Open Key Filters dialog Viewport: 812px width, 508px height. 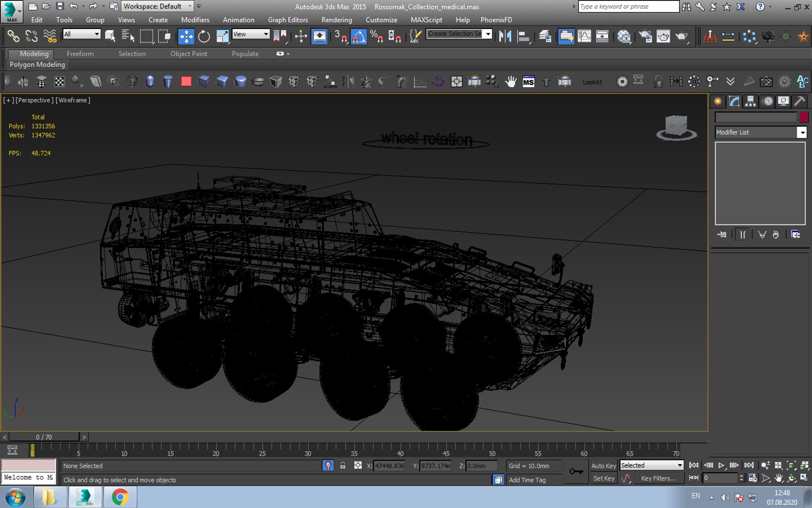click(658, 478)
